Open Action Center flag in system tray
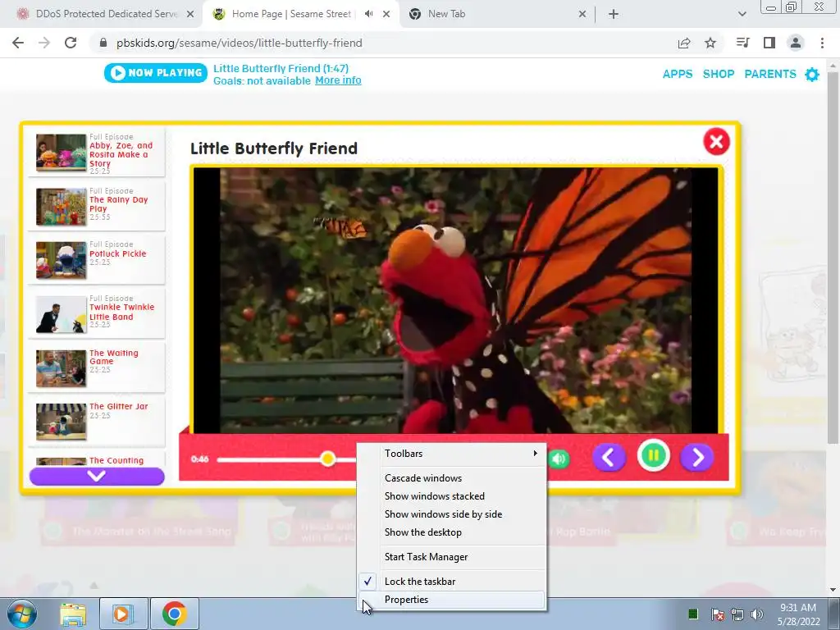Image resolution: width=840 pixels, height=630 pixels. pyautogui.click(x=718, y=614)
